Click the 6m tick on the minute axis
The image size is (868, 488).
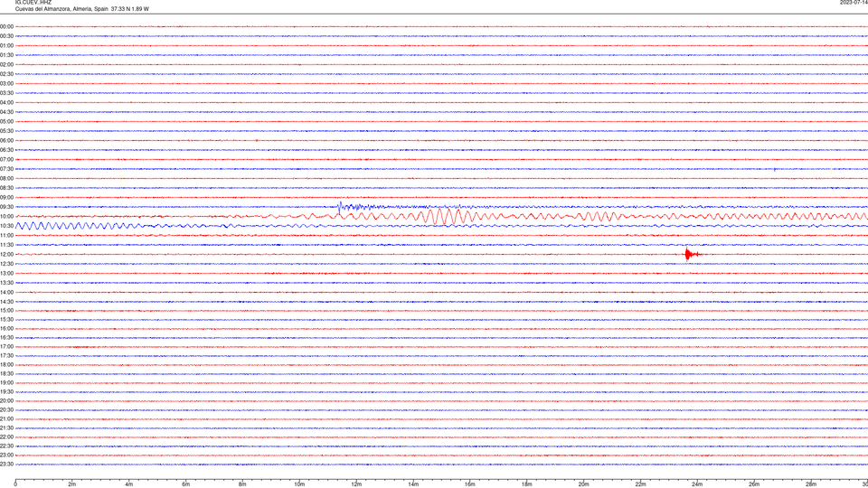[186, 484]
